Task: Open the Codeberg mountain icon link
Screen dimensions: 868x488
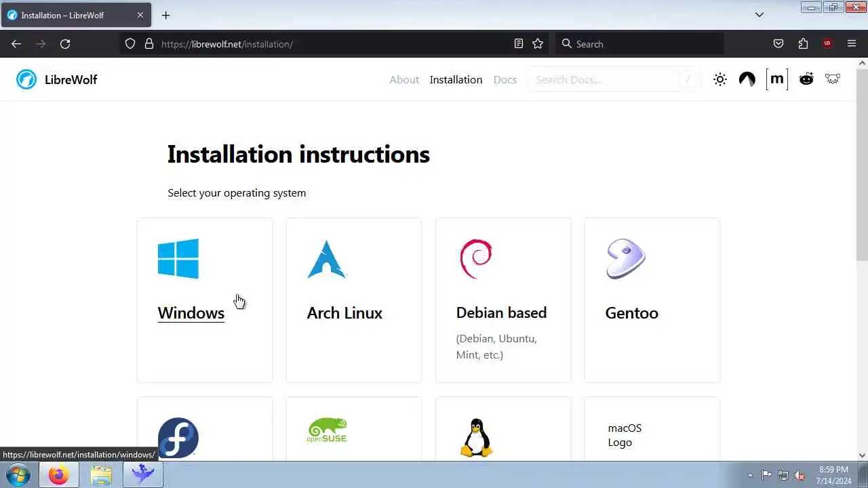Action: click(x=747, y=79)
